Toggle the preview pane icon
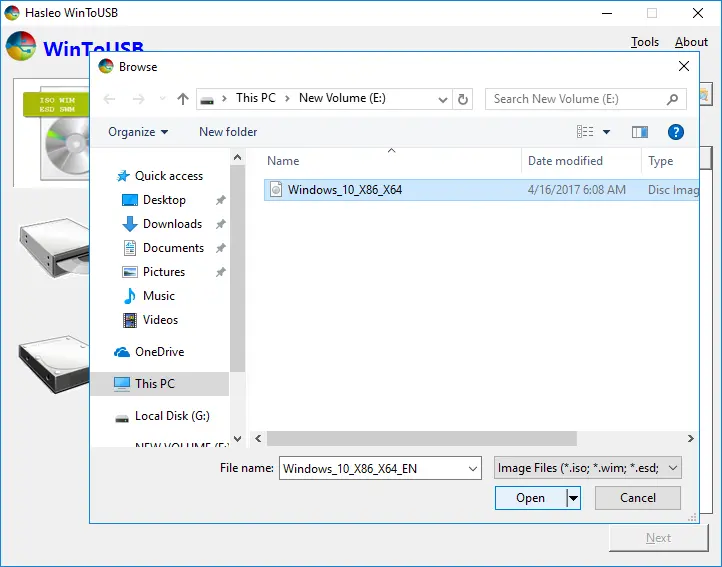This screenshot has width=722, height=567. pyautogui.click(x=640, y=132)
